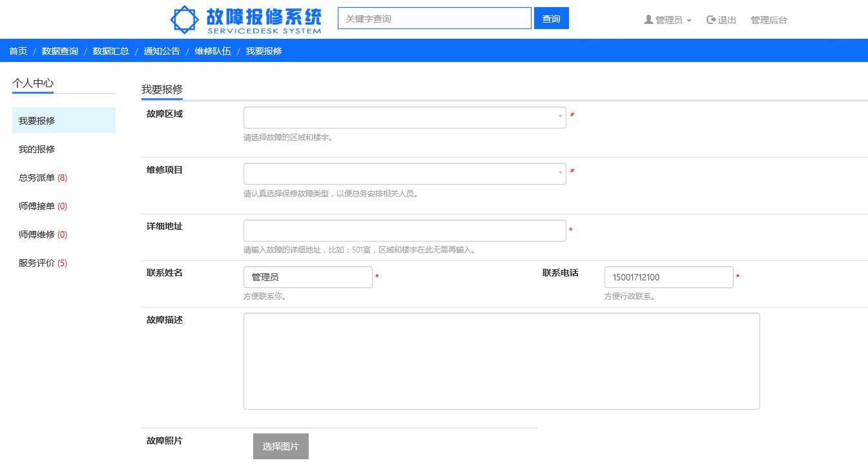Click the 关键字查询 search input field
Viewport: 868px width, 467px height.
tap(434, 19)
